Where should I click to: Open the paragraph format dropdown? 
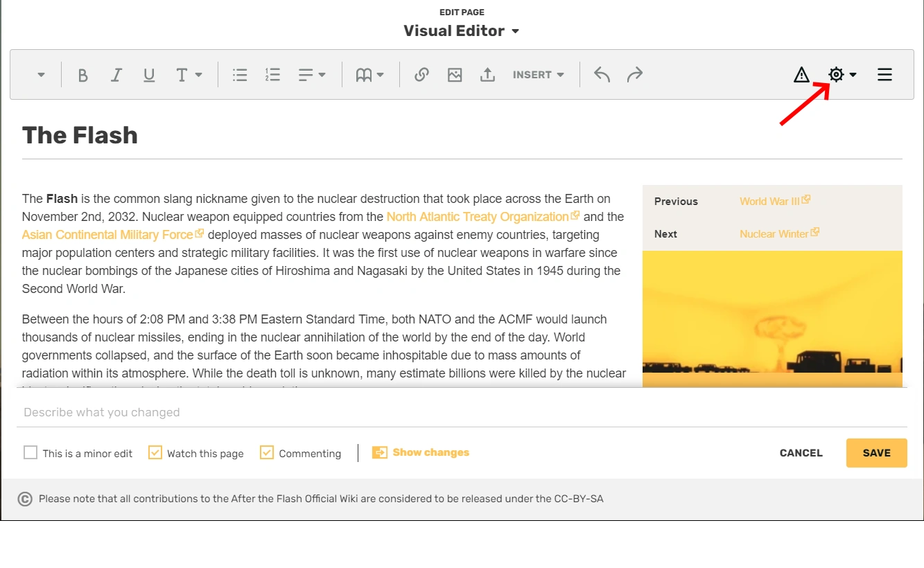coord(41,75)
